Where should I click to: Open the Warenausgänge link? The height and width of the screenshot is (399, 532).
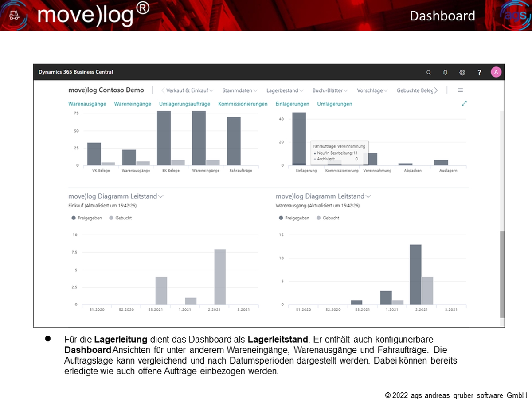[87, 104]
